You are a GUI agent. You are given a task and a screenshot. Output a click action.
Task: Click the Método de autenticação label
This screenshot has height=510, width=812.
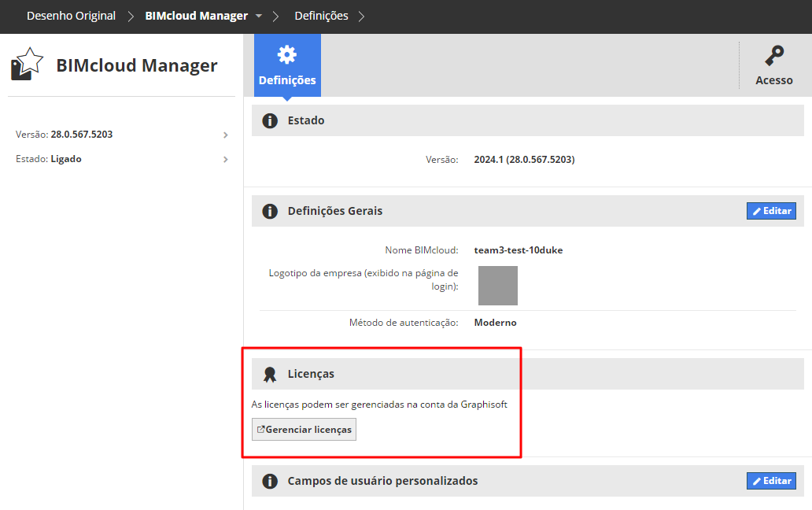coord(404,323)
